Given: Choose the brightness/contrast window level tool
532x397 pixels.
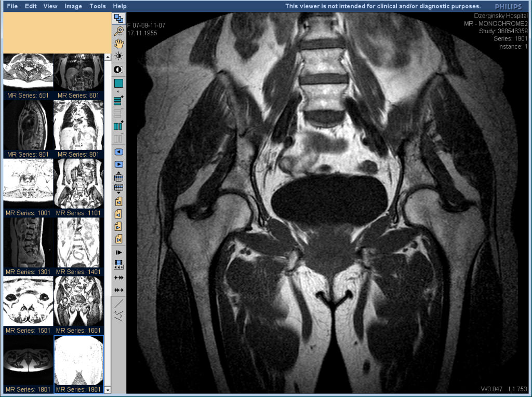Looking at the screenshot, I should pos(118,56).
